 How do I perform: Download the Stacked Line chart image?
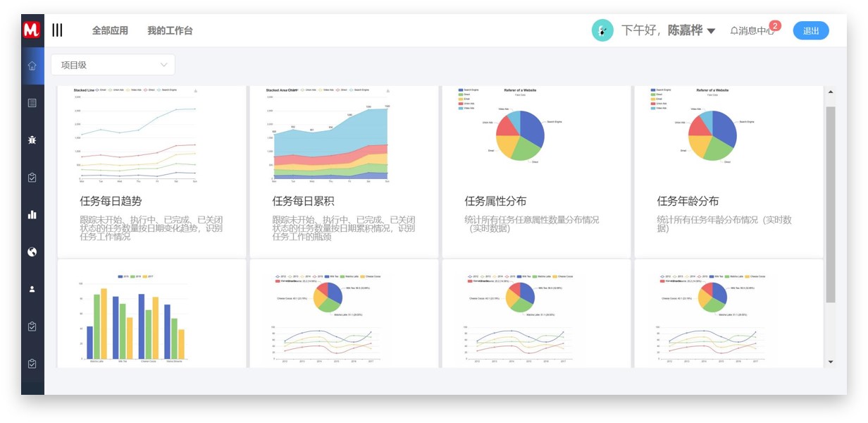195,91
